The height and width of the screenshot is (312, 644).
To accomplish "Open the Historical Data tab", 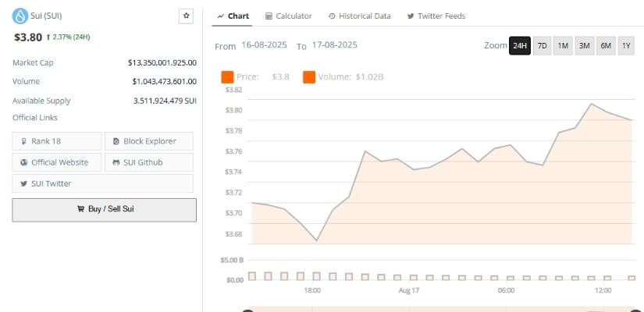I will click(x=359, y=16).
